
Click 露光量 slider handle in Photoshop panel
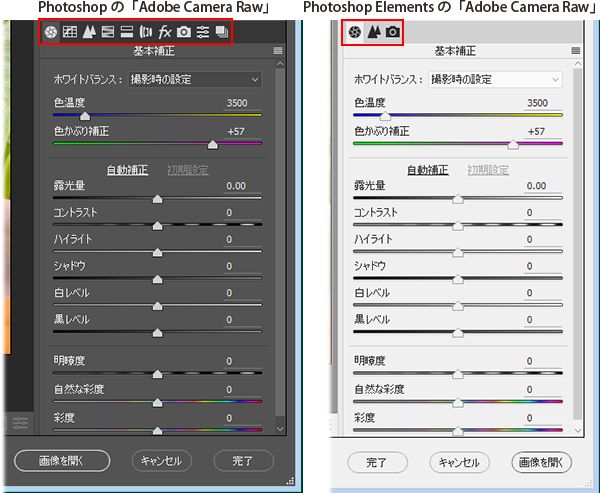tap(157, 199)
